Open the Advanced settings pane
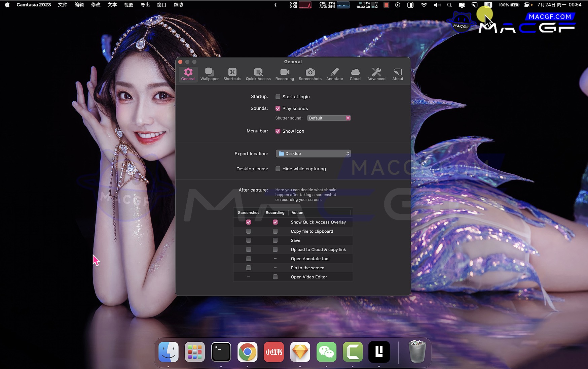Image resolution: width=588 pixels, height=369 pixels. tap(376, 74)
